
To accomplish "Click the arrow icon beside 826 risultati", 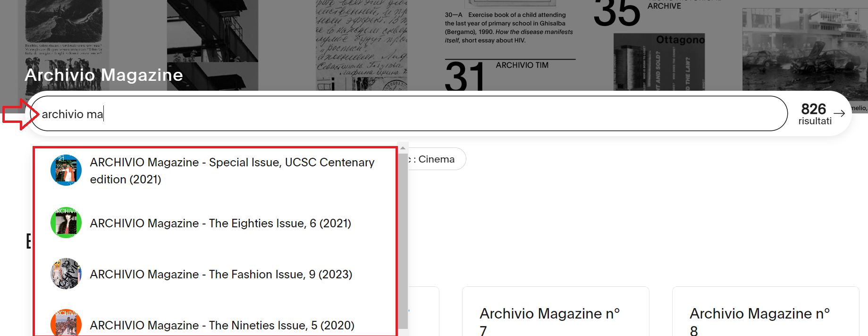I will 839,113.
